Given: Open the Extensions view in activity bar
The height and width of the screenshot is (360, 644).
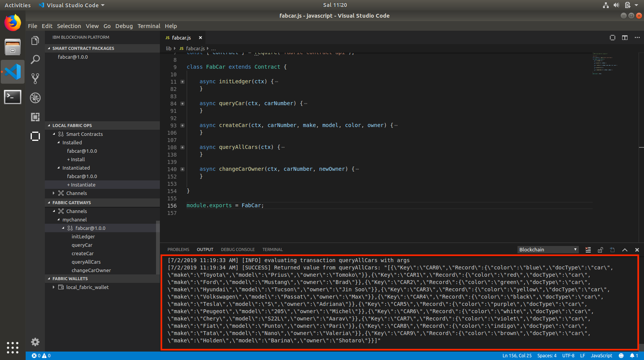Looking at the screenshot, I should (x=35, y=117).
